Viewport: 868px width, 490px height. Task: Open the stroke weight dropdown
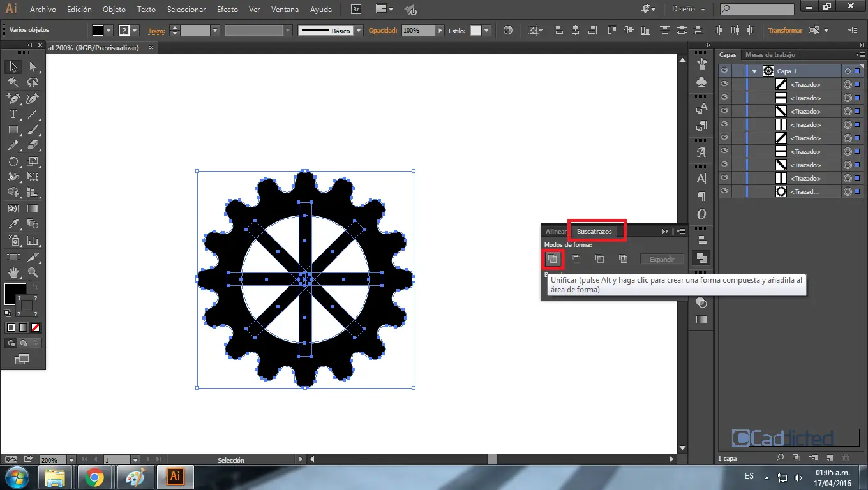click(215, 30)
